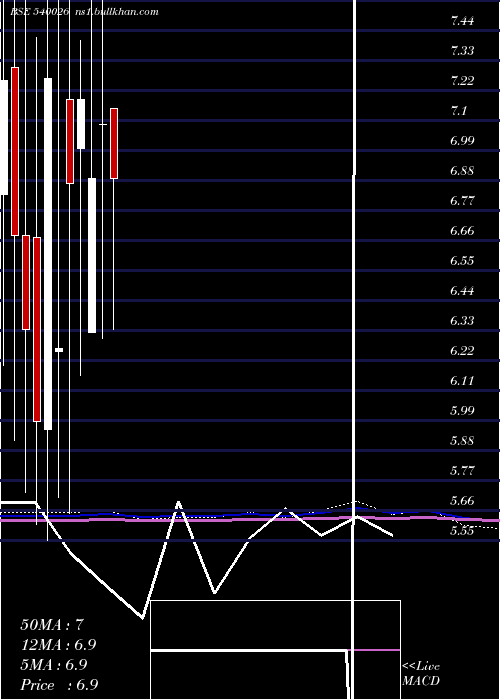Image resolution: width=500 pixels, height=700 pixels.
Task: Click the 6.22 price axis label
Action: (x=462, y=350)
